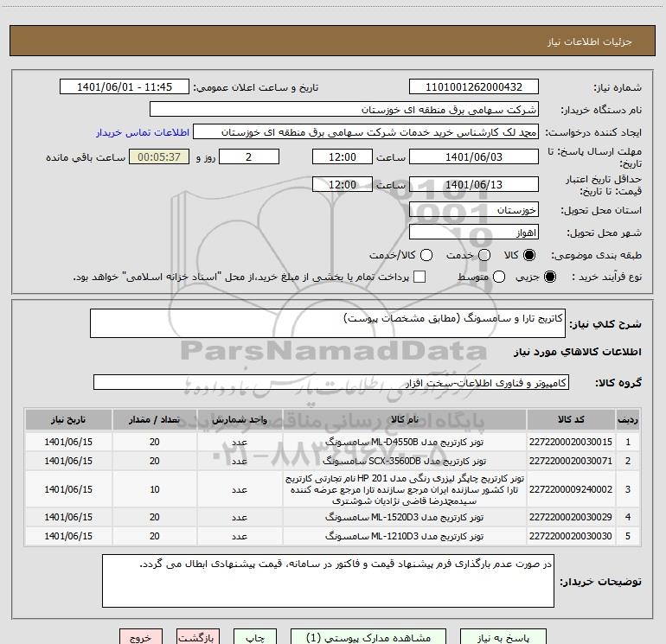The width and height of the screenshot is (666, 644).
Task: Click the remaining days field showing 2
Action: point(249,157)
